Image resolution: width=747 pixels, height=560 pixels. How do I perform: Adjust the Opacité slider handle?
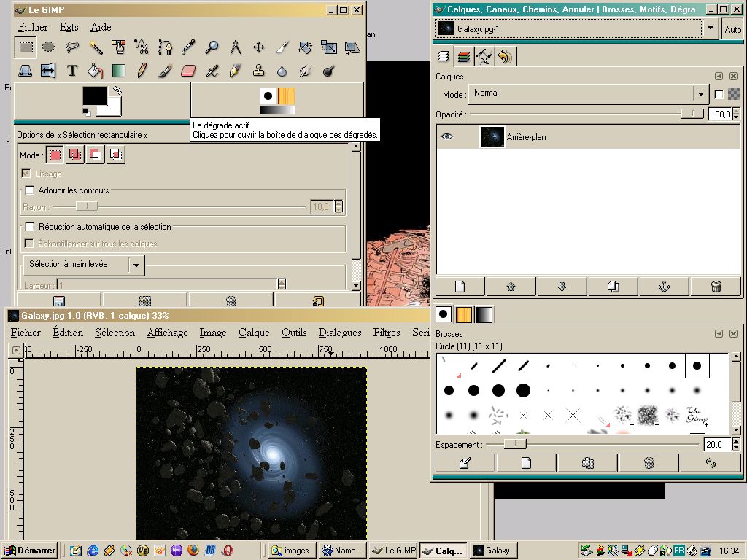pyautogui.click(x=692, y=113)
